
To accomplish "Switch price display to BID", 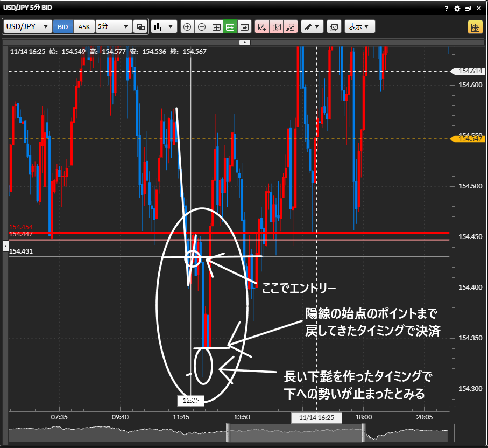I will [63, 27].
